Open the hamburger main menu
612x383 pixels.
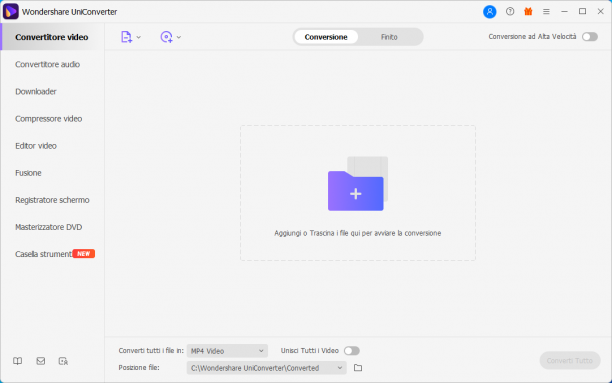pos(546,12)
